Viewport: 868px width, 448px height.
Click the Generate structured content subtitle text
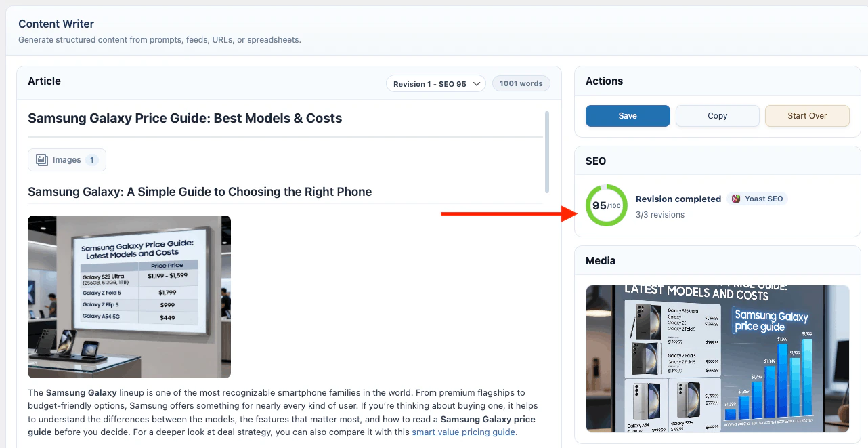[160, 40]
